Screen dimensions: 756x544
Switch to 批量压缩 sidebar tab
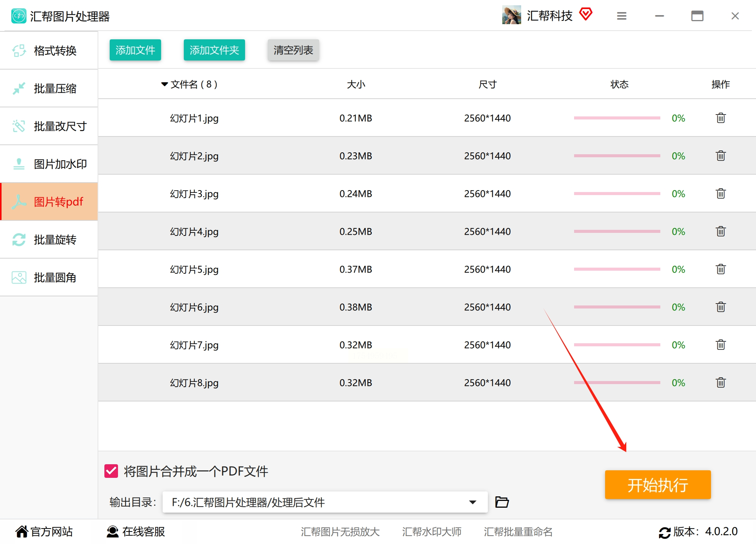coord(49,88)
